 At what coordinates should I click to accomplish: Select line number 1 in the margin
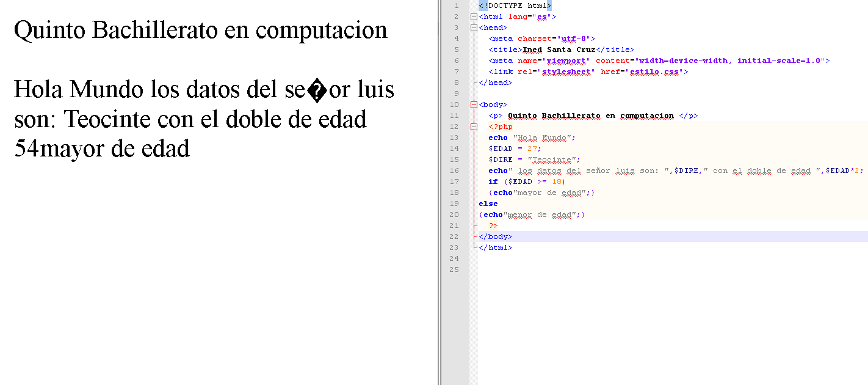[457, 6]
